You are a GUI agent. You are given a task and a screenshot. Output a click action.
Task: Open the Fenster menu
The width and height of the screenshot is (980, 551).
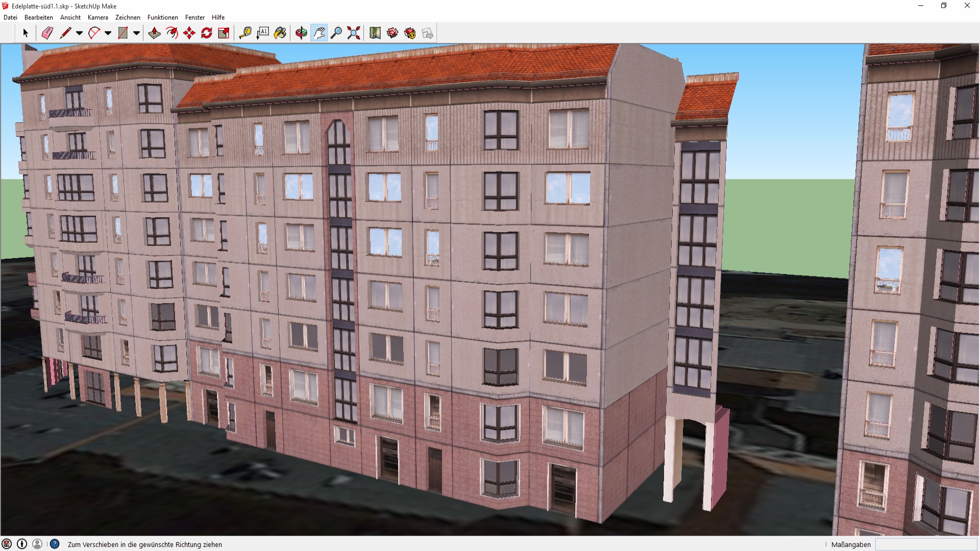[194, 17]
